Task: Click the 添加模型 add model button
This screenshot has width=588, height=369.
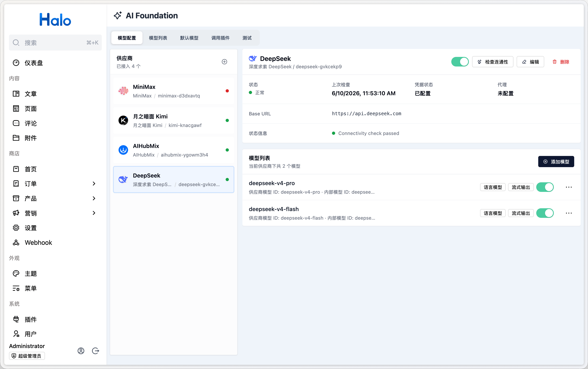Action: pyautogui.click(x=556, y=162)
